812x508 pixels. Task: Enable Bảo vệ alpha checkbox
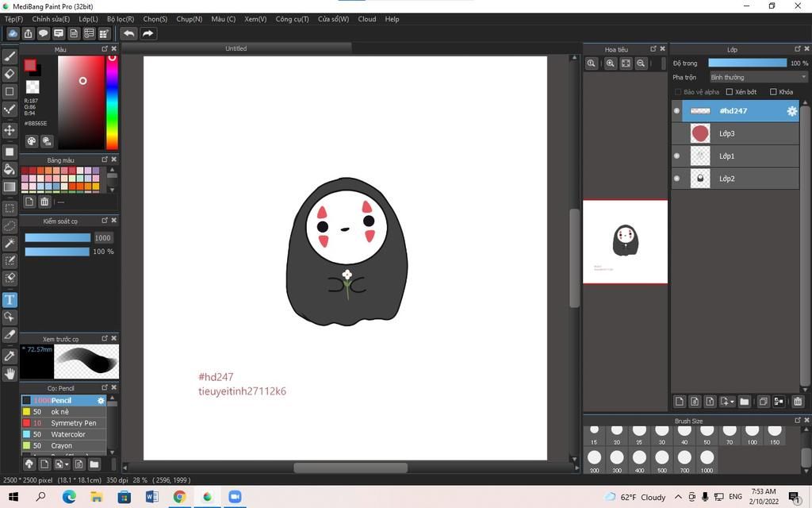[x=677, y=92]
